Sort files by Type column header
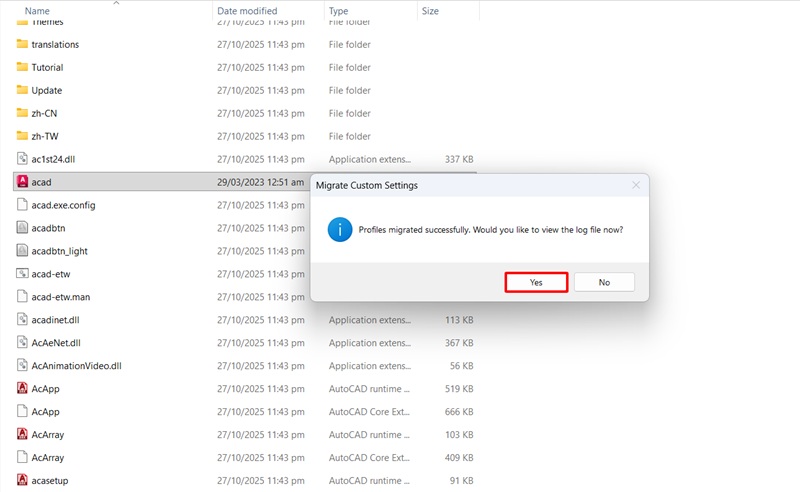The image size is (800, 492). click(338, 11)
